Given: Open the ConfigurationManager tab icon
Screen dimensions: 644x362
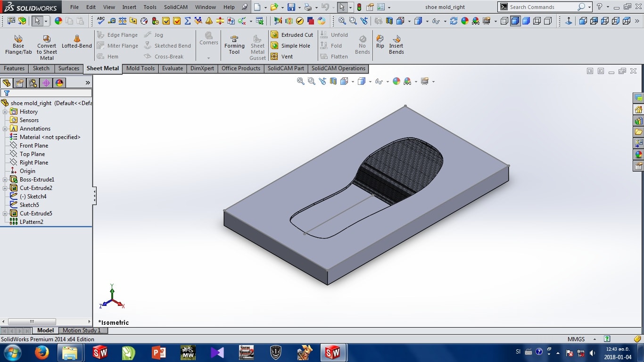Looking at the screenshot, I should point(33,83).
